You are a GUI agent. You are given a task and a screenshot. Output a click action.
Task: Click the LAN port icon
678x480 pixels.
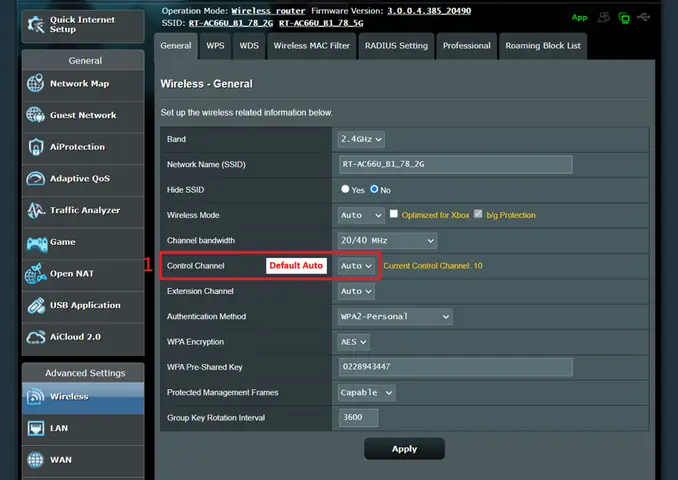35,428
